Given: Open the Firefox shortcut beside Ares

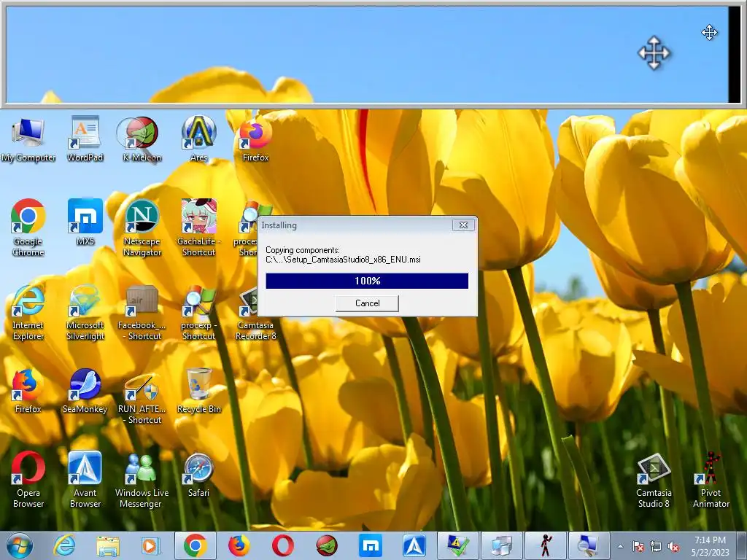Looking at the screenshot, I should 255,139.
